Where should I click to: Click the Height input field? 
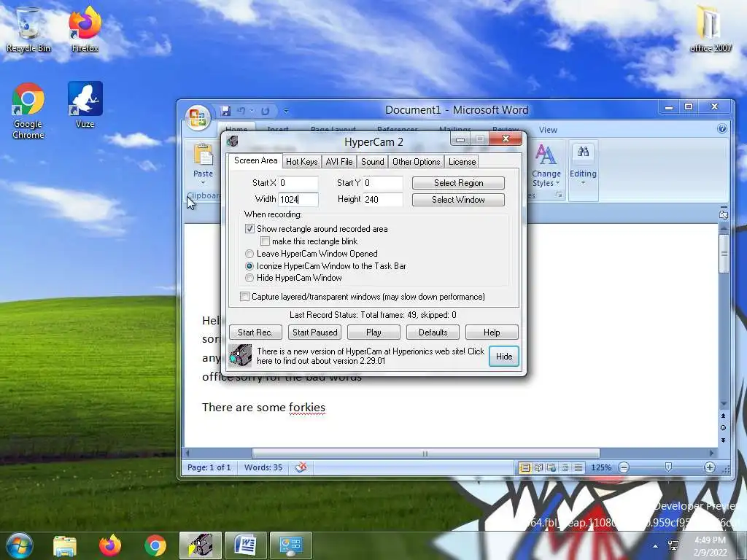click(383, 200)
